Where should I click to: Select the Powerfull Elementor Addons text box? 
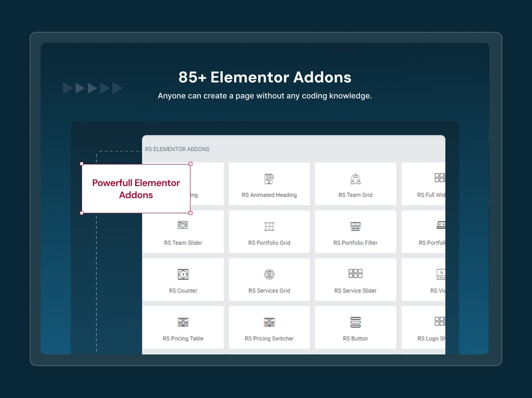click(x=136, y=189)
